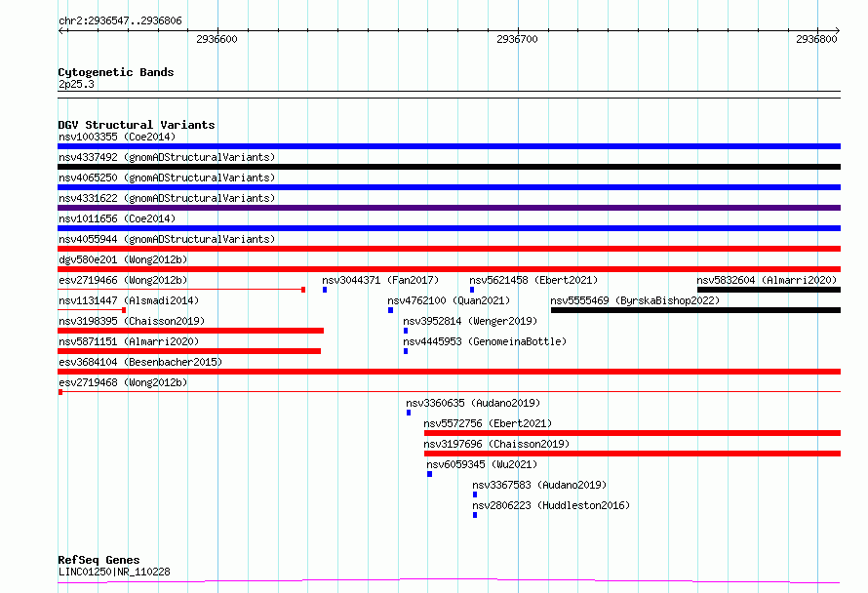Viewport: 868px width, 593px height.
Task: Open nsv4445953 (GenomeinaBottle) label
Action: 485,341
